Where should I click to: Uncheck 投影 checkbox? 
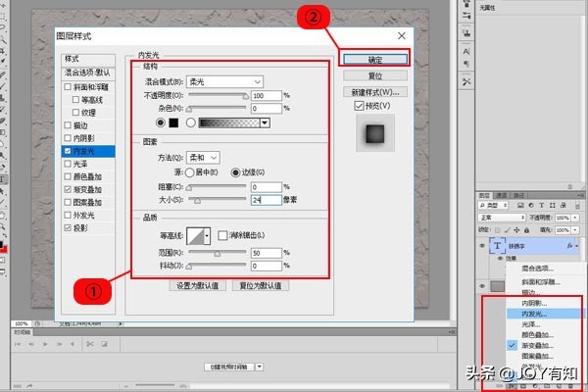(68, 227)
